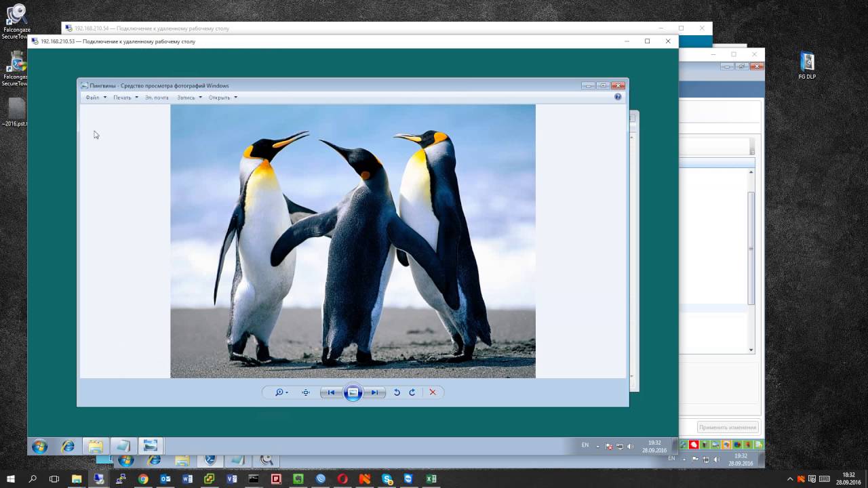
Task: Open Skype from the taskbar
Action: tap(387, 479)
